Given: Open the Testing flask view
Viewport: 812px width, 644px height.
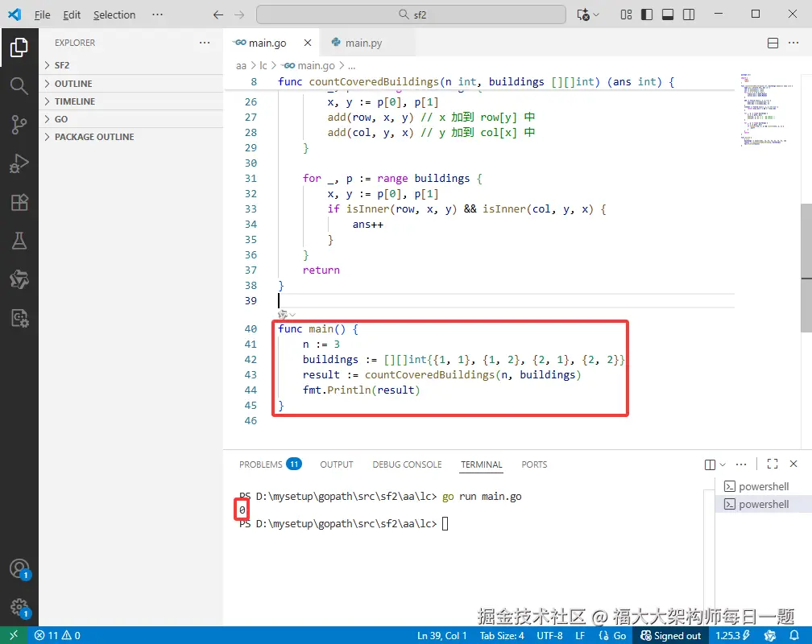Looking at the screenshot, I should pos(19,241).
